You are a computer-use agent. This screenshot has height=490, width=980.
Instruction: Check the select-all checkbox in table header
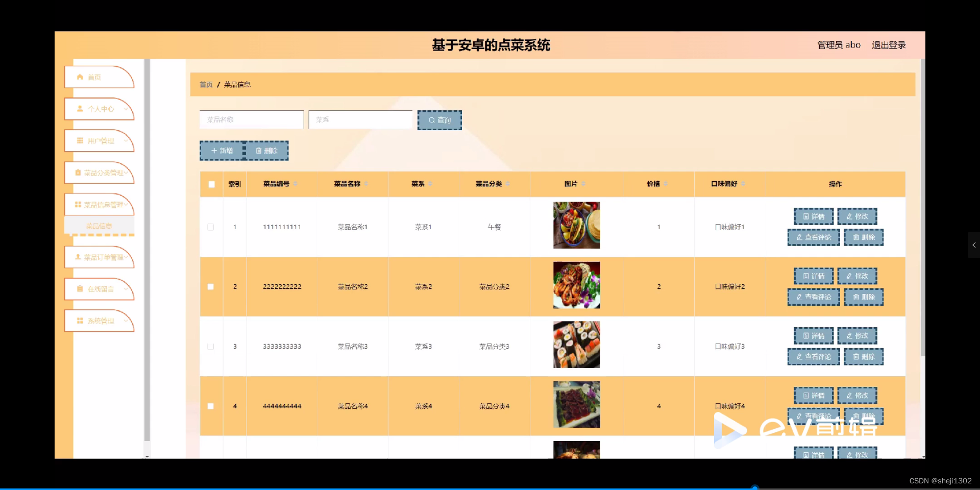pyautogui.click(x=211, y=184)
